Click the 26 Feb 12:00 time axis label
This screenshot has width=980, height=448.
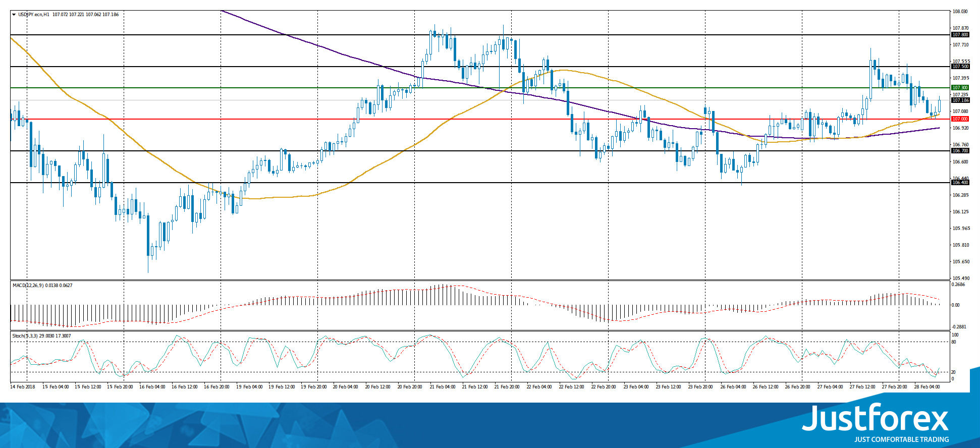[x=766, y=387]
